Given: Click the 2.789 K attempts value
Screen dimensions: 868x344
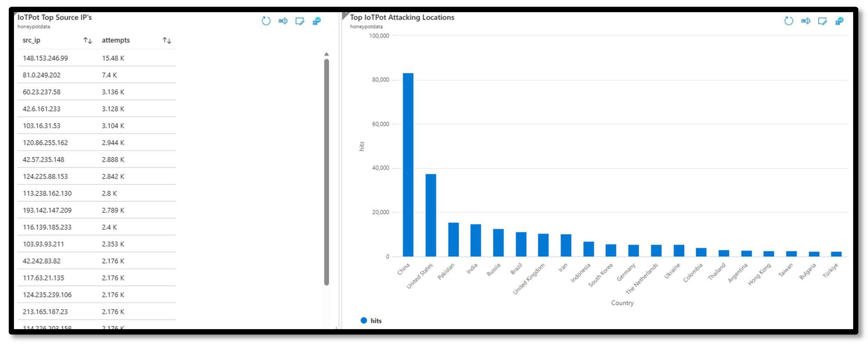Looking at the screenshot, I should [x=113, y=210].
